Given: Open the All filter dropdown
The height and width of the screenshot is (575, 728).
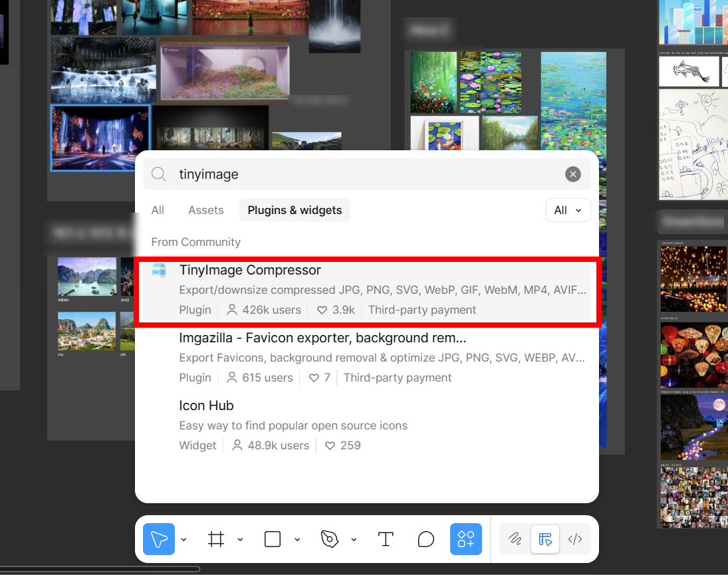Looking at the screenshot, I should click(568, 210).
